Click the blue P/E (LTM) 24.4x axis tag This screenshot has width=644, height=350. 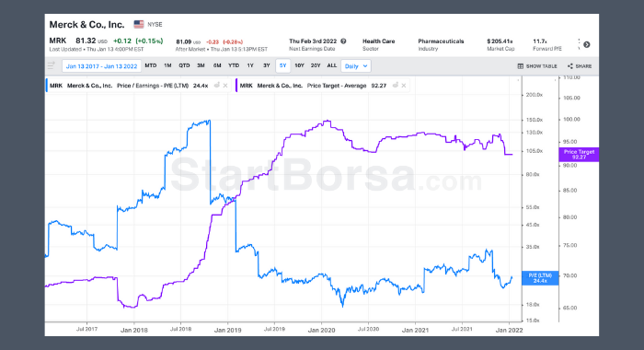point(540,278)
